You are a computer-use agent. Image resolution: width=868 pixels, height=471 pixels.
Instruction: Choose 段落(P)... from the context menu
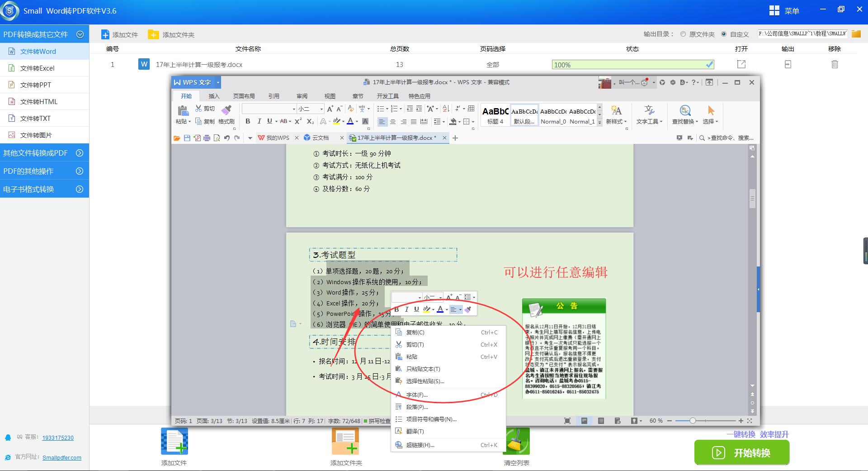(x=448, y=407)
